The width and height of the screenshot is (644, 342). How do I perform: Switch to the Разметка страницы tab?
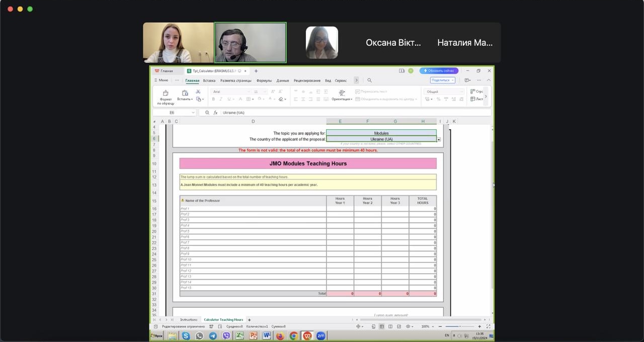pyautogui.click(x=235, y=80)
